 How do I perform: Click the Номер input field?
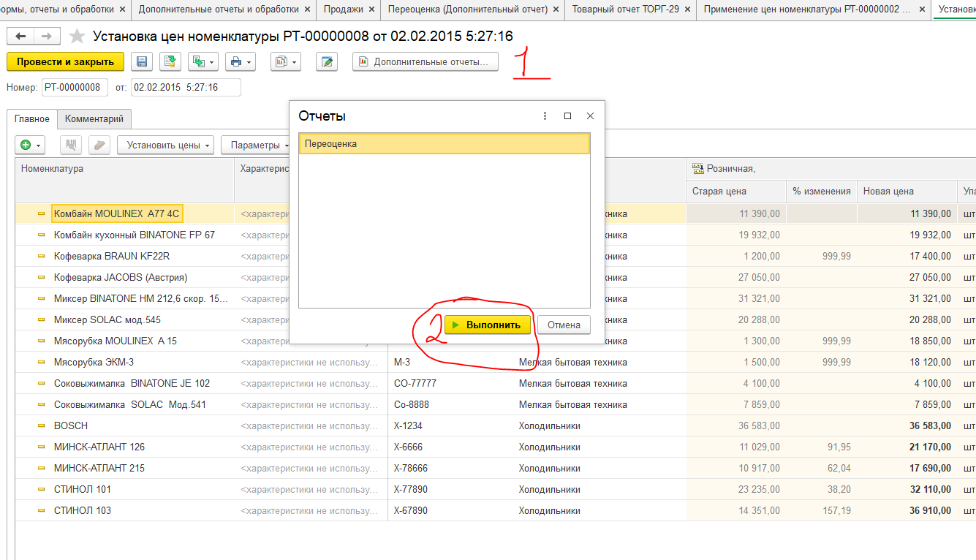(75, 88)
